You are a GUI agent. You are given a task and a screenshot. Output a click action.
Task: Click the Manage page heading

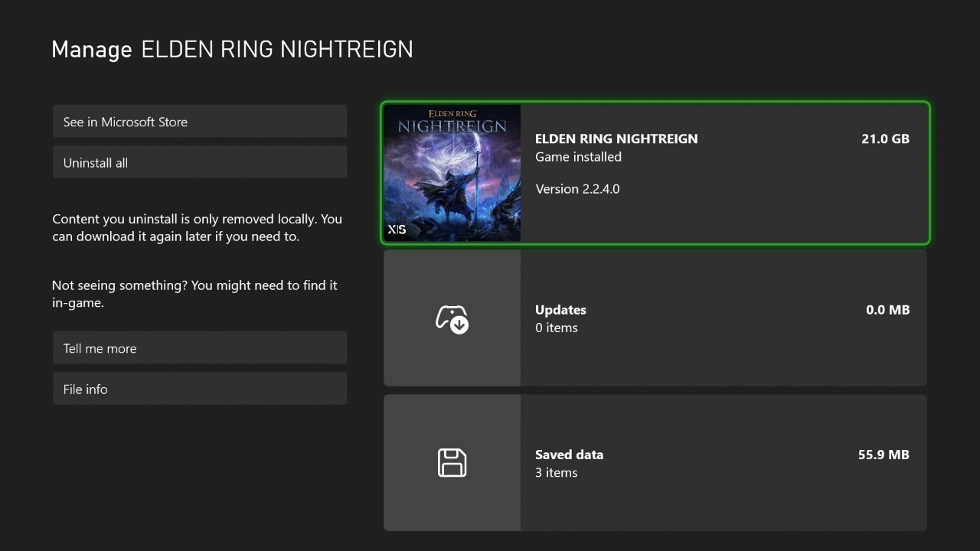point(92,49)
